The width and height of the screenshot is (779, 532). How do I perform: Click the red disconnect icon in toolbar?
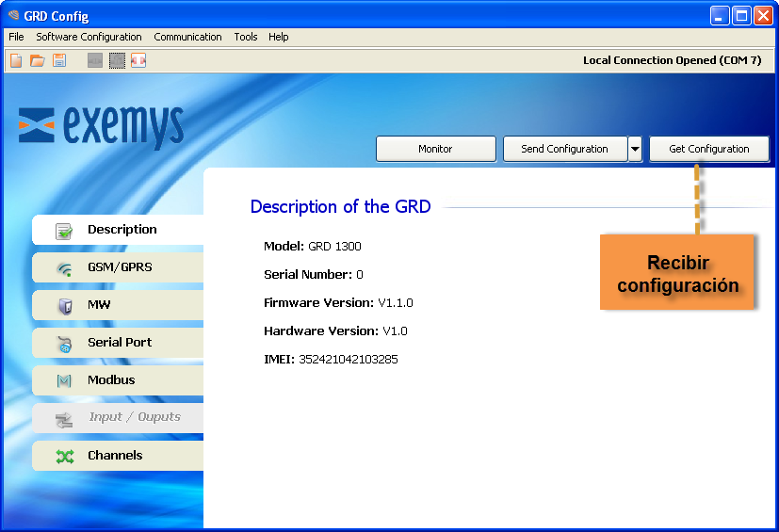pyautogui.click(x=138, y=60)
